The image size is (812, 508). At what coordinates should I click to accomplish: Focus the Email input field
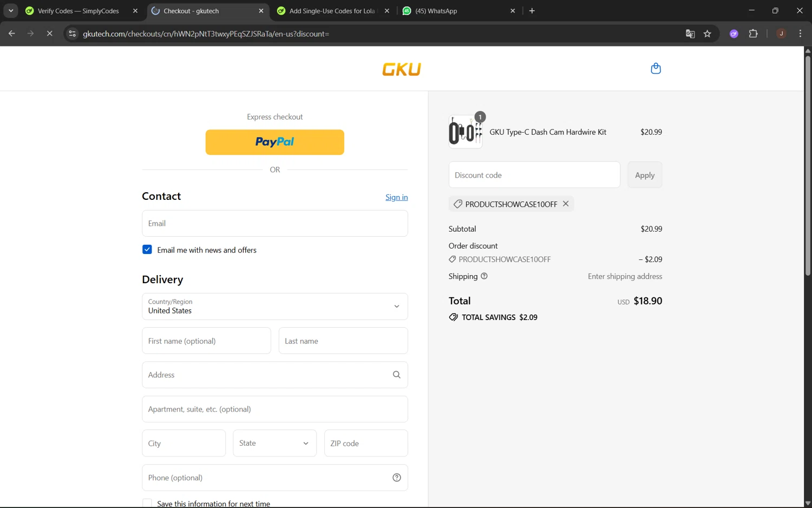(x=275, y=223)
